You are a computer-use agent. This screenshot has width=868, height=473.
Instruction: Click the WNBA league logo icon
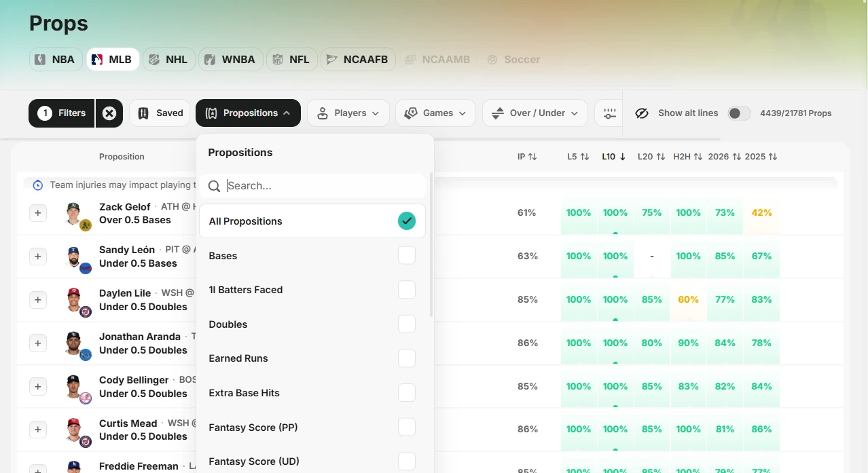tap(211, 60)
